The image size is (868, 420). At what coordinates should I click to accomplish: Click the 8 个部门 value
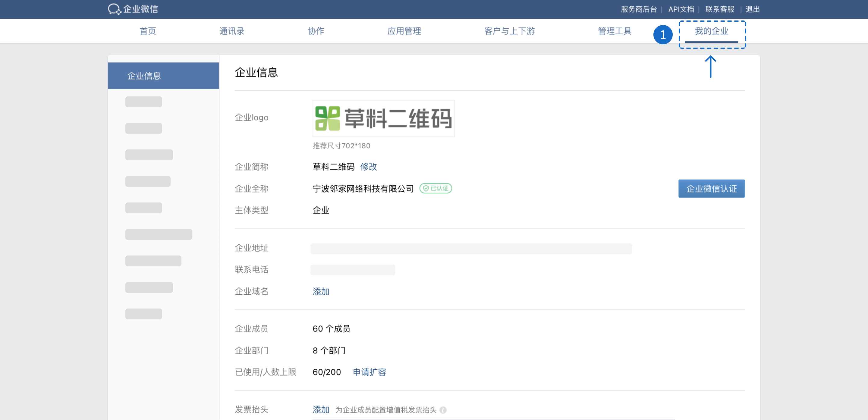pos(329,350)
